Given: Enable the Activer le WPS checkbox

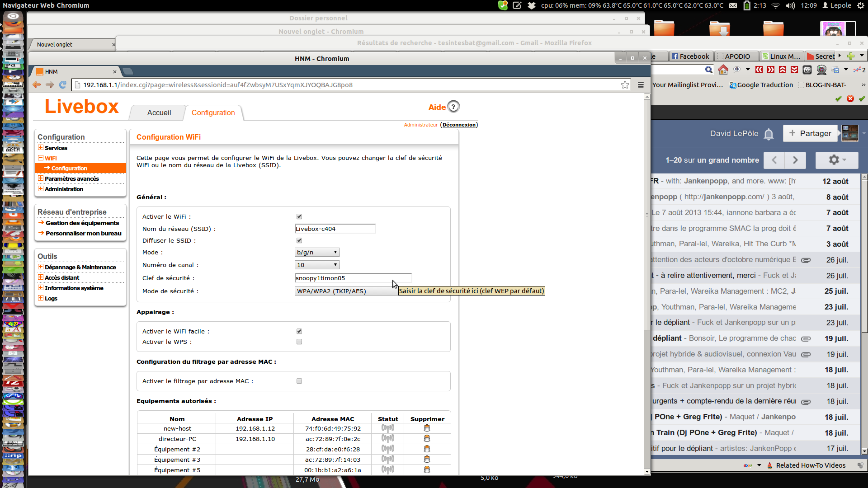Looking at the screenshot, I should (299, 342).
